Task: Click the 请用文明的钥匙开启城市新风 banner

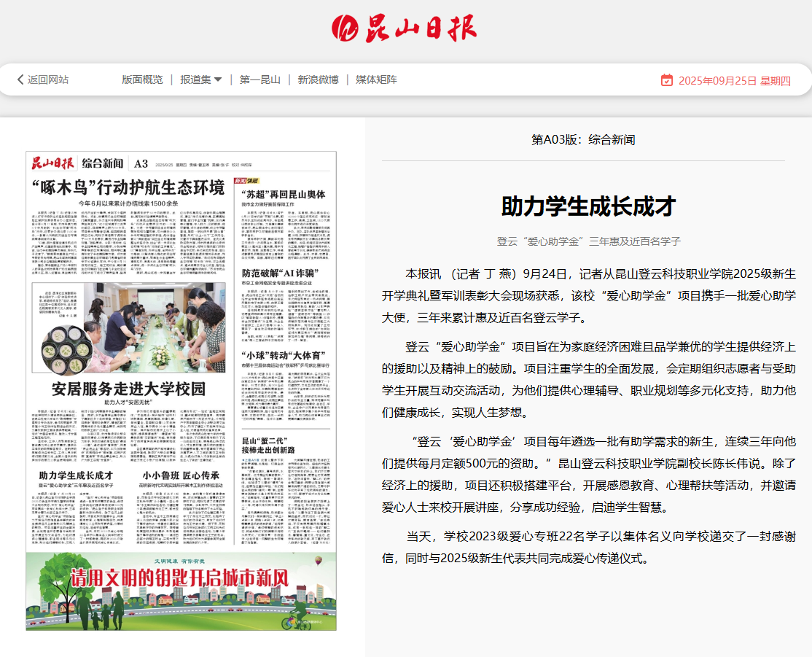Action: [181, 580]
